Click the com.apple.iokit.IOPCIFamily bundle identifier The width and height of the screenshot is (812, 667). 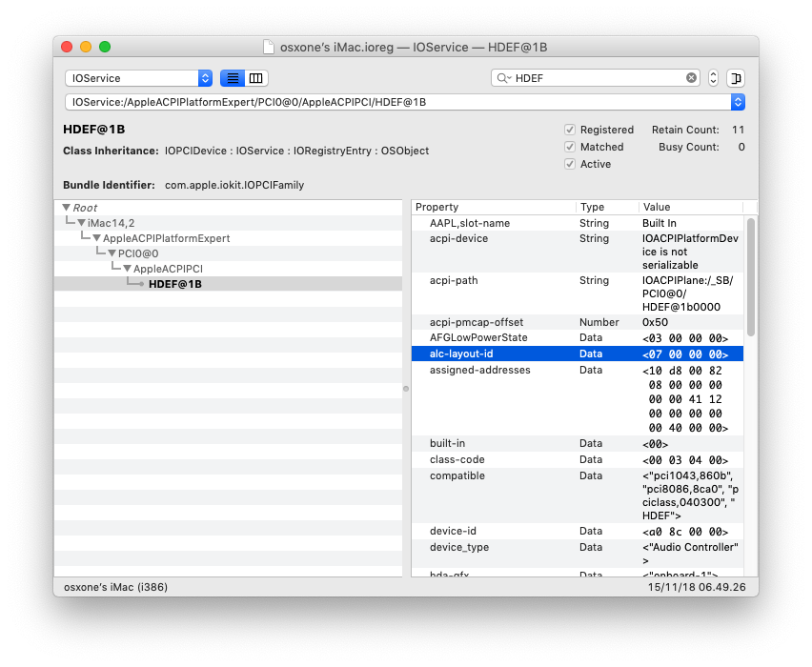[x=234, y=185]
